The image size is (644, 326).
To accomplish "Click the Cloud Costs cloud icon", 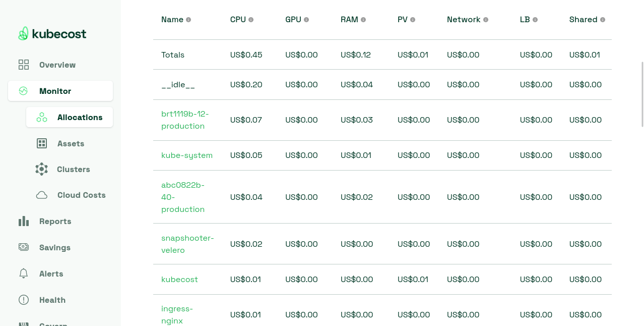I will click(42, 195).
